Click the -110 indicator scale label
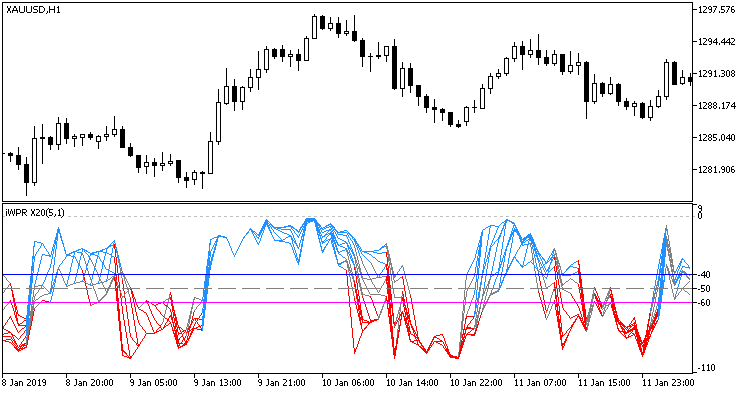750x394 pixels. (x=706, y=368)
